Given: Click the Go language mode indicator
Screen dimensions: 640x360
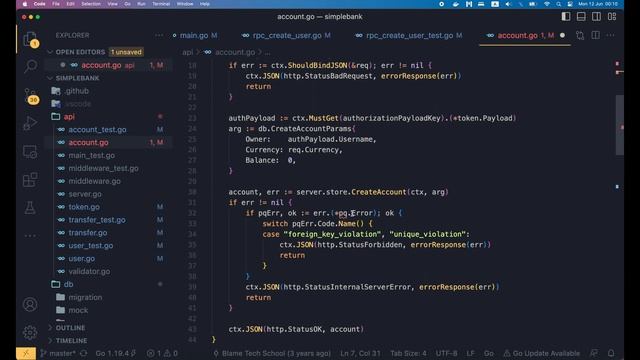Looking at the screenshot, I should coord(488,353).
